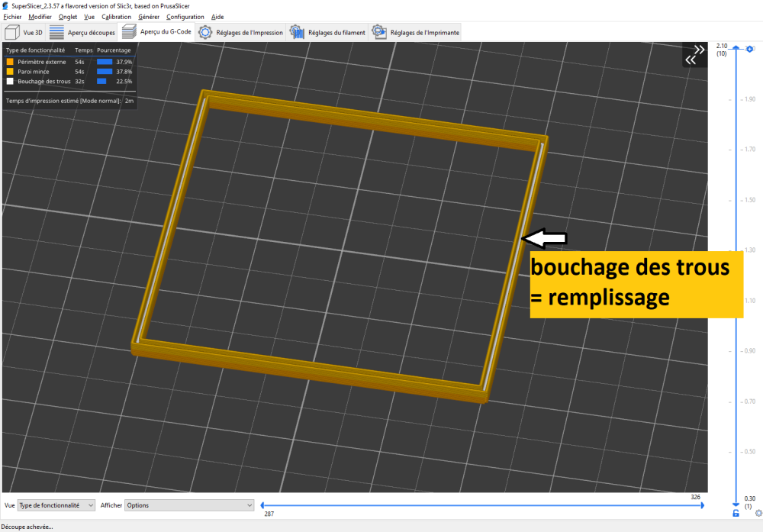763x532 pixels.
Task: Toggle Bouchage des trous white swatch
Action: (10, 81)
